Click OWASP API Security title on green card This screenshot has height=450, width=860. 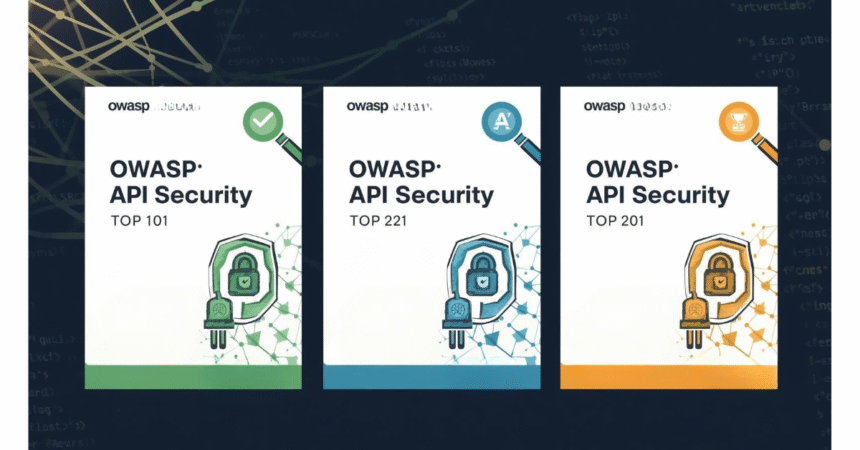tap(181, 182)
